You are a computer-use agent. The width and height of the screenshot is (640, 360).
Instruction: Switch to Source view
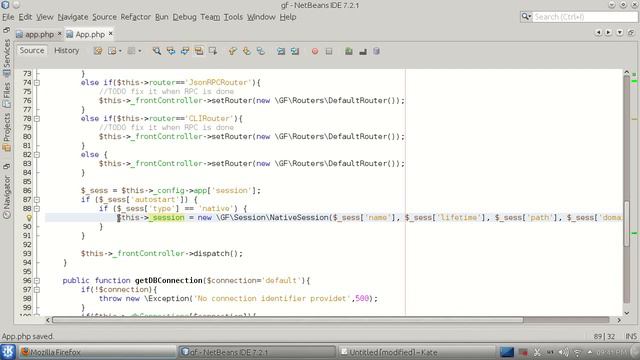click(x=31, y=51)
